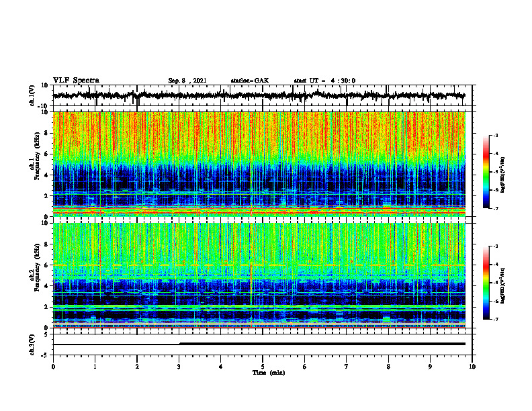
Task: Click the "station=GAK" header text
Action: 250,81
